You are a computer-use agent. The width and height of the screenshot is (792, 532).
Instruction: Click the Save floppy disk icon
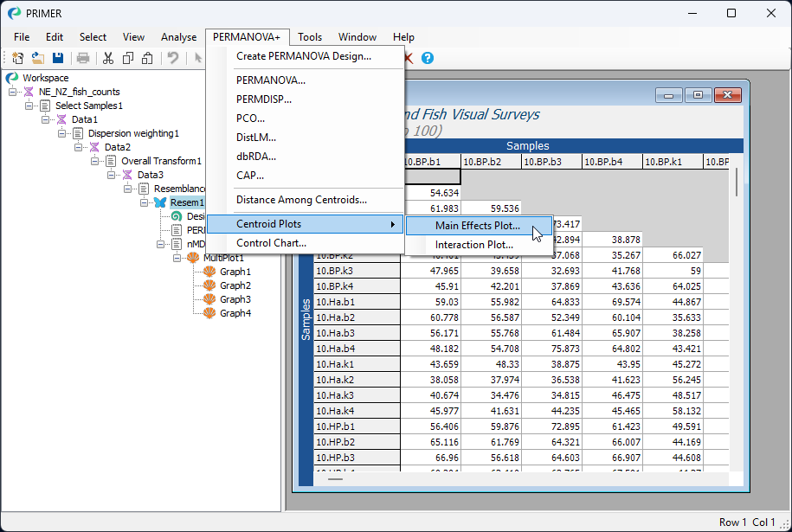point(58,58)
